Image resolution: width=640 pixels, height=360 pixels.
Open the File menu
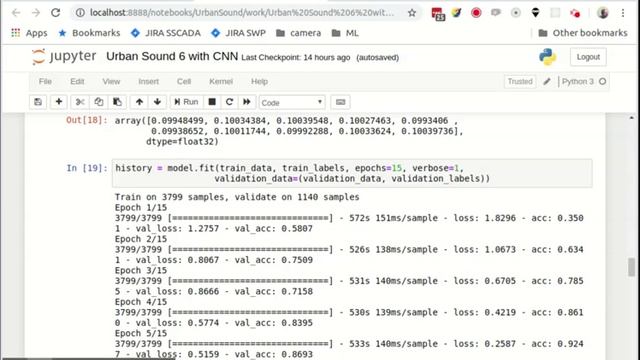45,81
